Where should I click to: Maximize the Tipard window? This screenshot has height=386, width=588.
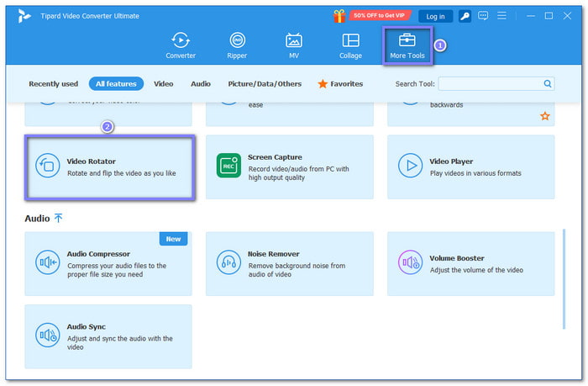549,16
